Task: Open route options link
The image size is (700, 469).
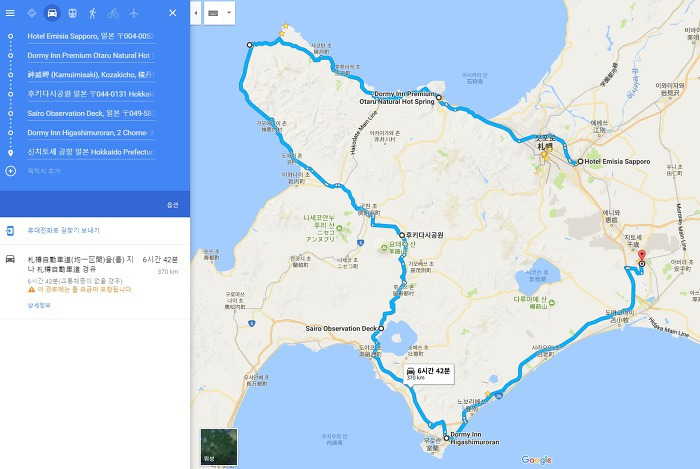Action: 173,205
